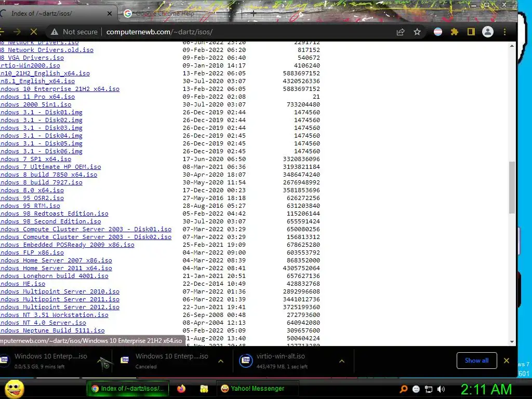Open the virtio-Win2000.iso link
The width and height of the screenshot is (532, 399).
pos(30,65)
